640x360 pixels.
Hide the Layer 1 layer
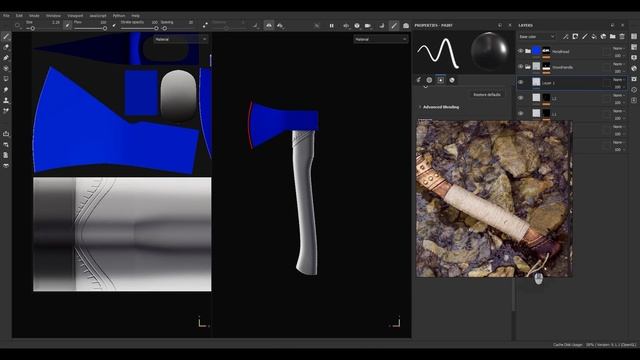(520, 82)
